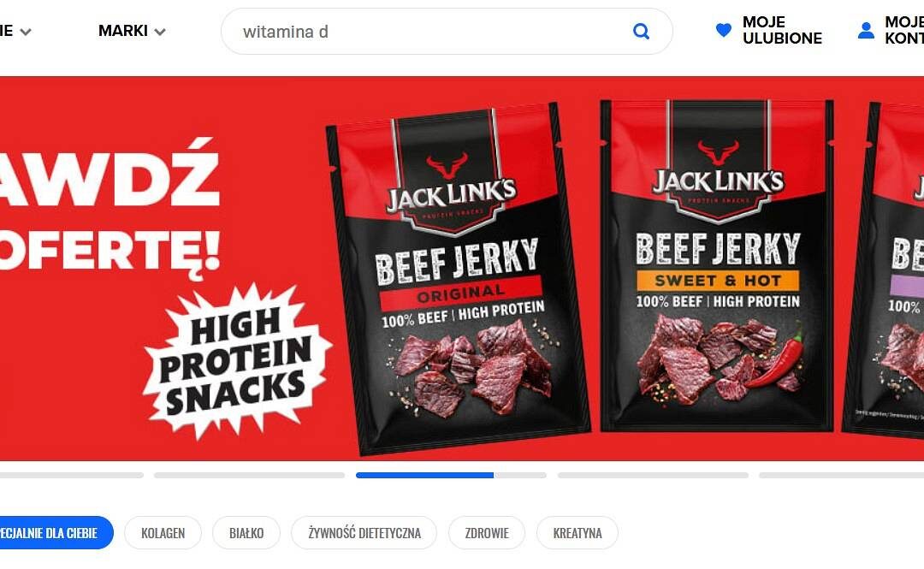Open the MOJE ULUBIONE link
The height and width of the screenshot is (569, 924).
[782, 30]
